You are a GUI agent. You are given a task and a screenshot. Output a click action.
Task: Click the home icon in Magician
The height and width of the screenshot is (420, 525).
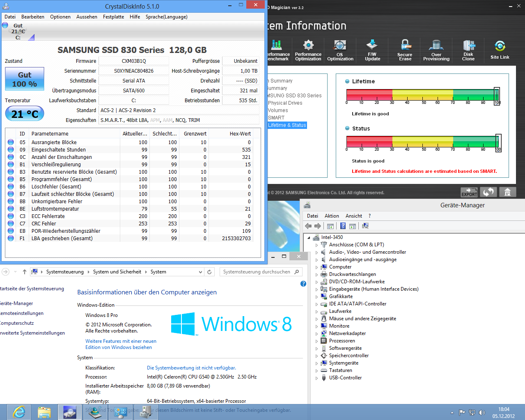pos(507,192)
